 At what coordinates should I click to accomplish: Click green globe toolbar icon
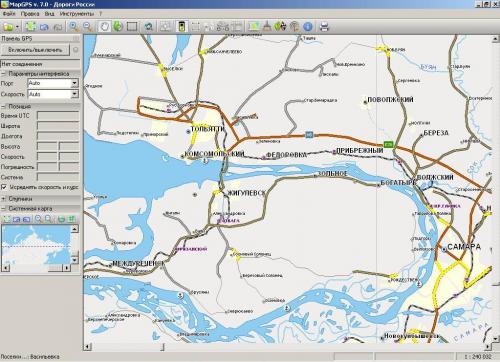click(x=118, y=27)
